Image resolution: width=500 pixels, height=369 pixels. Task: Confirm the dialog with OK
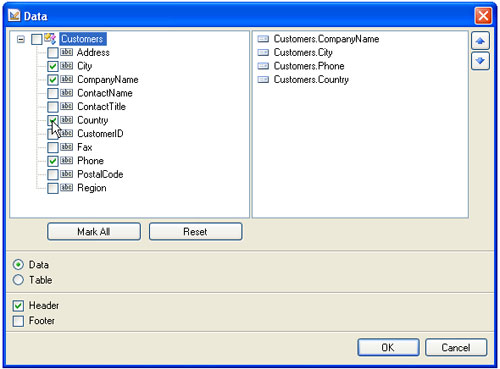pyautogui.click(x=388, y=347)
